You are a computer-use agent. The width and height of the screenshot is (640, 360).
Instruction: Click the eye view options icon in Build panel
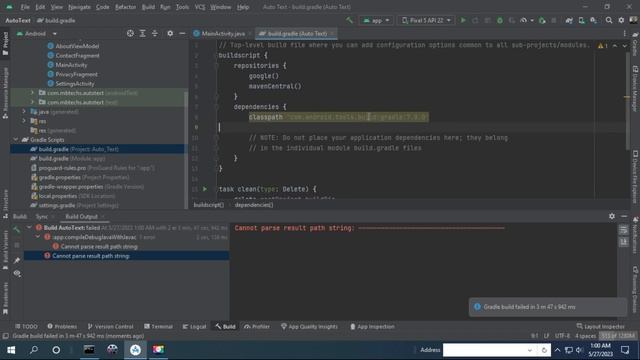click(17, 273)
